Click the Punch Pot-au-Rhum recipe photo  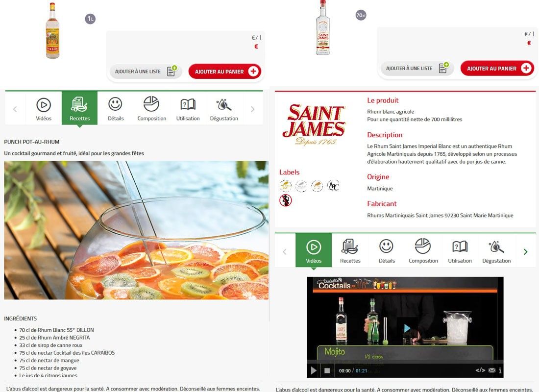(137, 230)
